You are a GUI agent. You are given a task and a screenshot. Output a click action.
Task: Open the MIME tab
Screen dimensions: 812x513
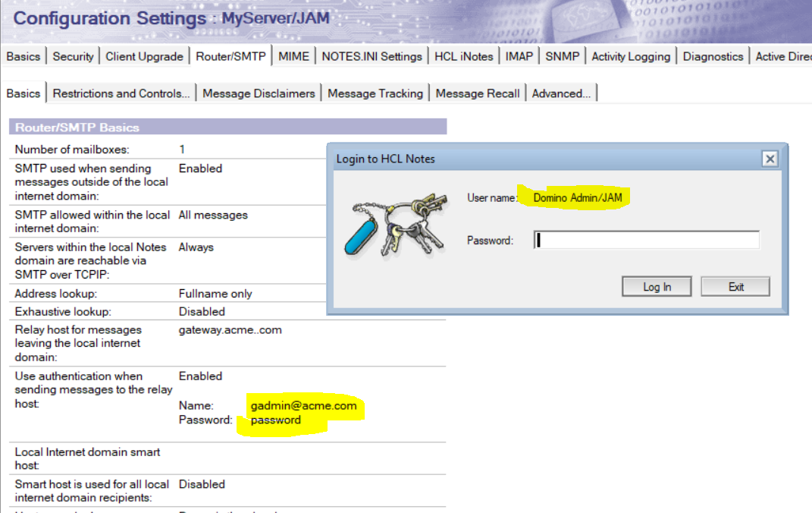pos(293,56)
